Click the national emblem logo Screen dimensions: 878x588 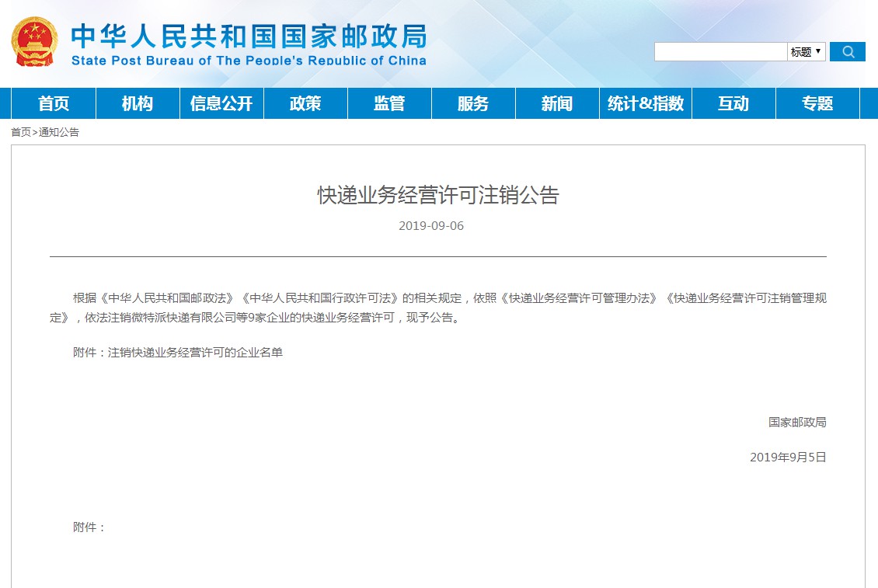[x=34, y=42]
